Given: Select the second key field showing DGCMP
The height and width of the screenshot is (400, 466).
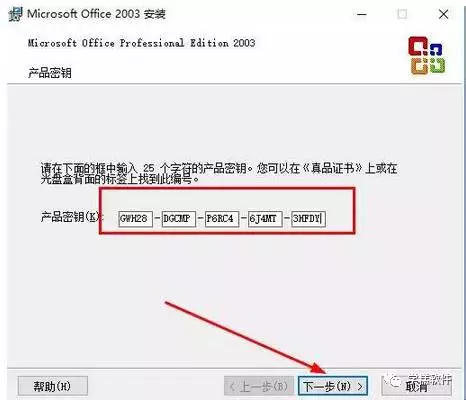Looking at the screenshot, I should click(179, 219).
